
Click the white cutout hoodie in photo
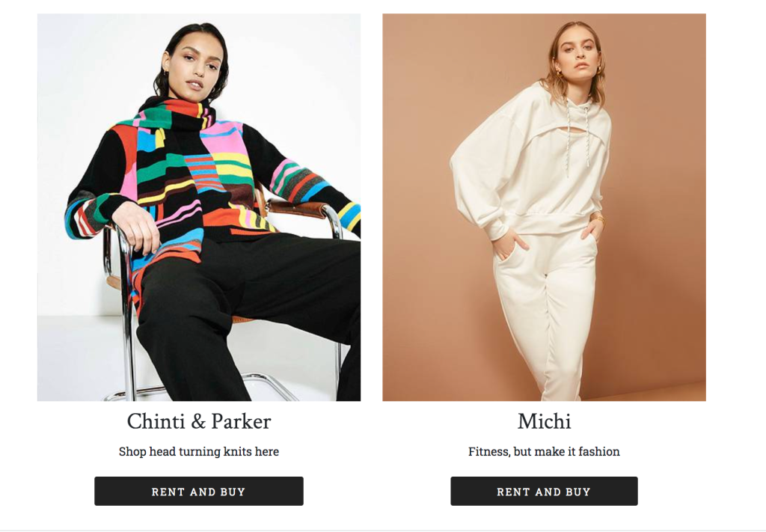(x=530, y=161)
